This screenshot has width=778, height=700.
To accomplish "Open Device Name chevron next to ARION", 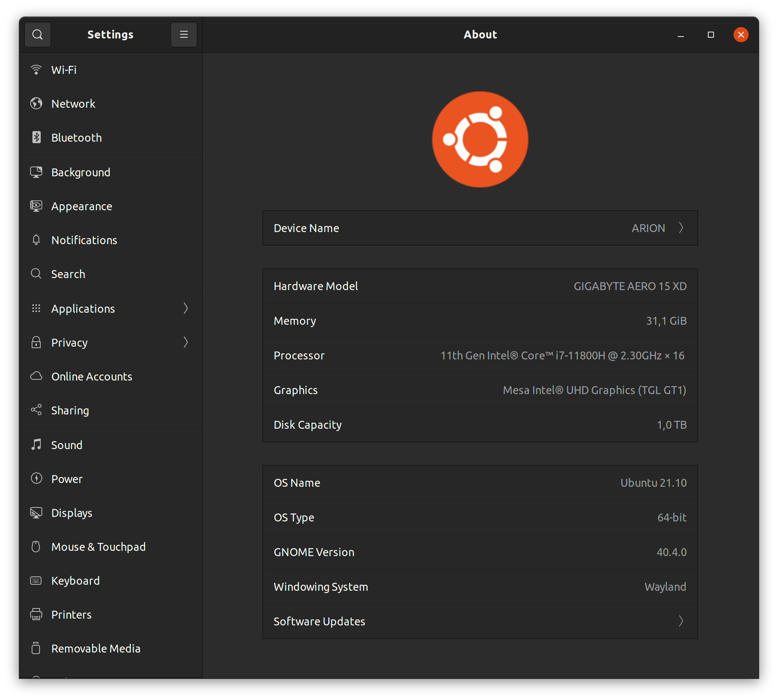I will point(681,228).
